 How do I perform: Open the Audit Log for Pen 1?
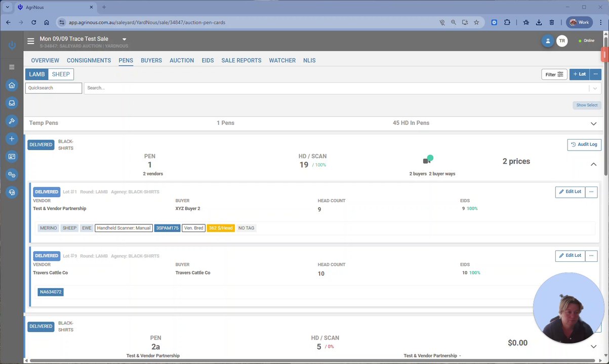pyautogui.click(x=584, y=145)
